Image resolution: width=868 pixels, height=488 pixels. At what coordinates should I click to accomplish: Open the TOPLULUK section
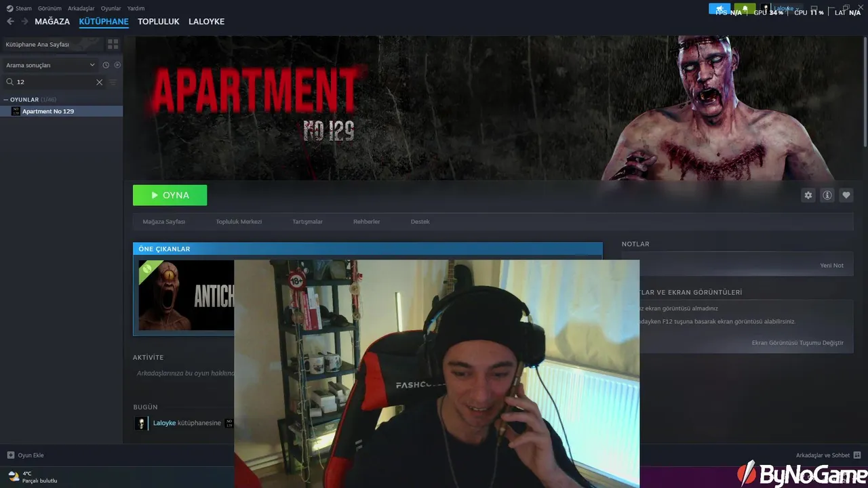[x=159, y=22]
